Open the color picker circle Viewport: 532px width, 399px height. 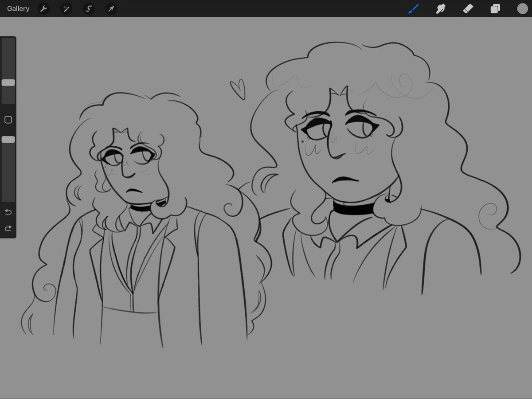[522, 8]
